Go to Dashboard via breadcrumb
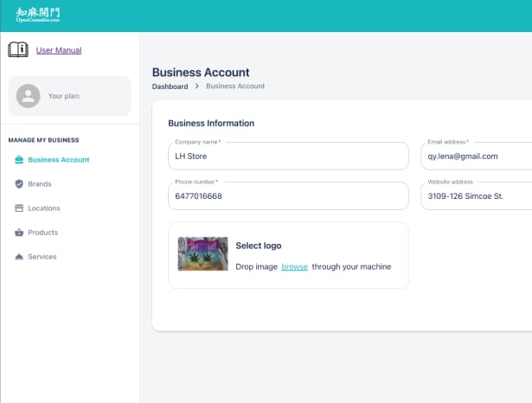This screenshot has width=532, height=403. coord(170,86)
